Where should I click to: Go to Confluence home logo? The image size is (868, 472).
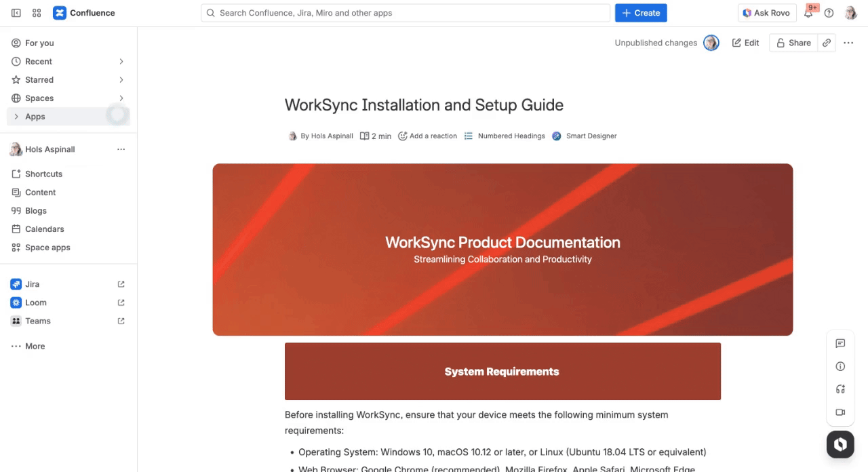(84, 13)
